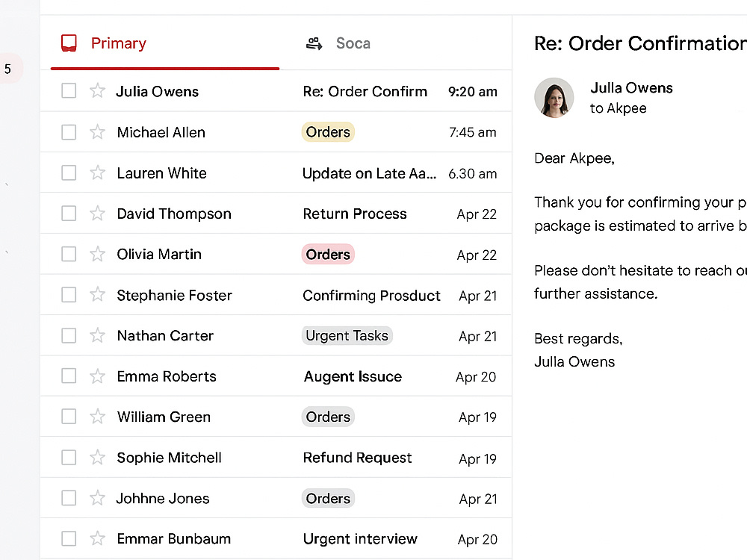Click the 'to Akpee' recipient line
747x560 pixels.
click(x=618, y=108)
